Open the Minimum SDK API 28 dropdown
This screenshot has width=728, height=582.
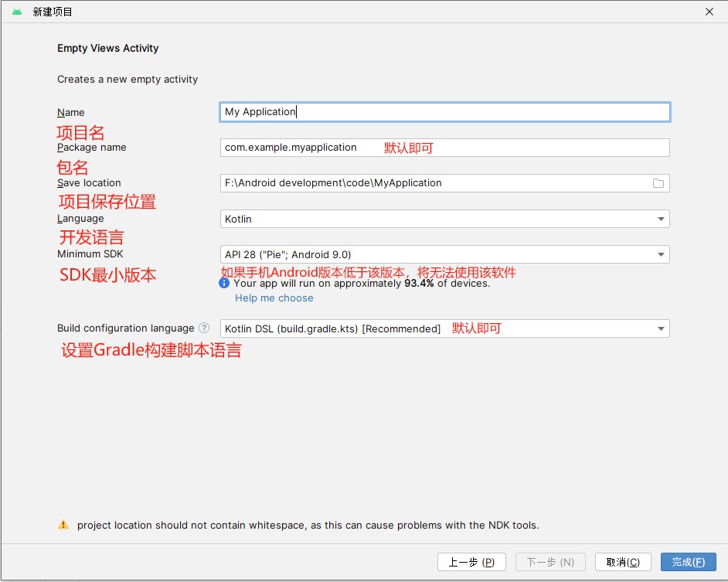662,254
